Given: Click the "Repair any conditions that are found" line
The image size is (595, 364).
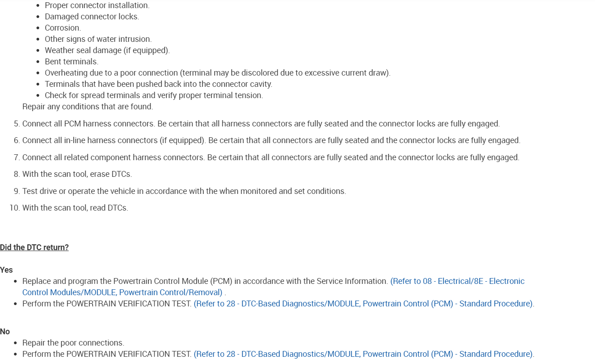Looking at the screenshot, I should click(88, 107).
